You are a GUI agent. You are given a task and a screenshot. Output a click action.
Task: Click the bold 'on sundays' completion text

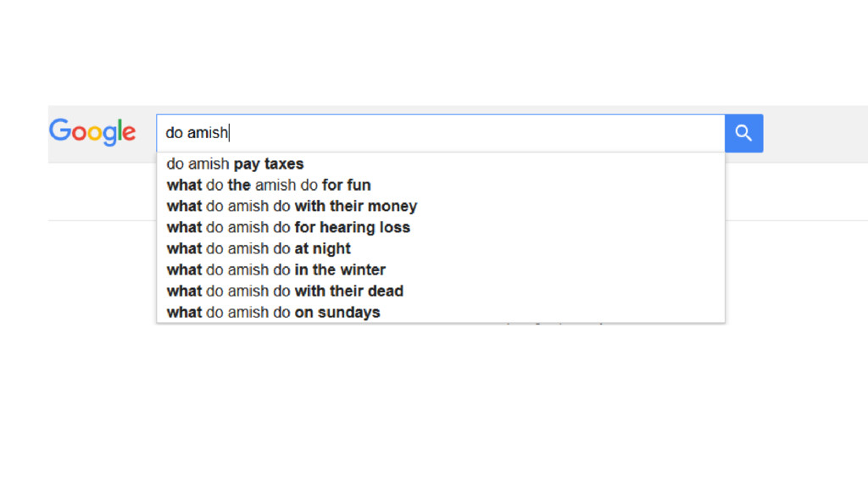click(x=337, y=312)
